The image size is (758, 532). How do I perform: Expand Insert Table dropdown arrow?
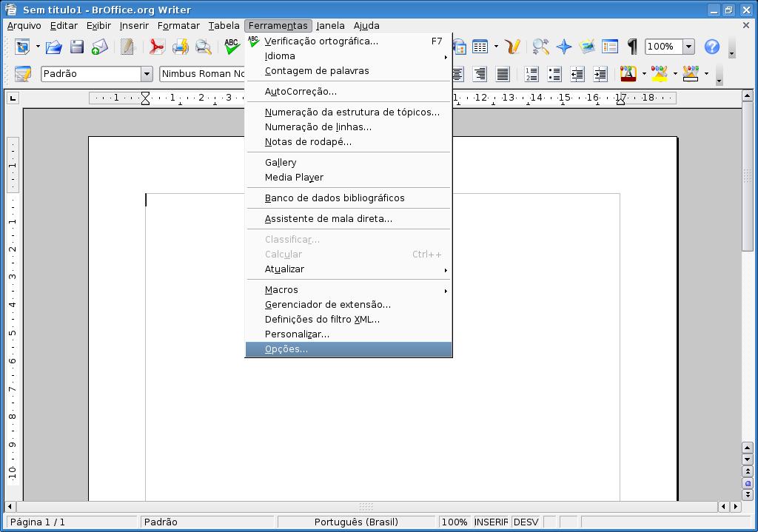[496, 47]
